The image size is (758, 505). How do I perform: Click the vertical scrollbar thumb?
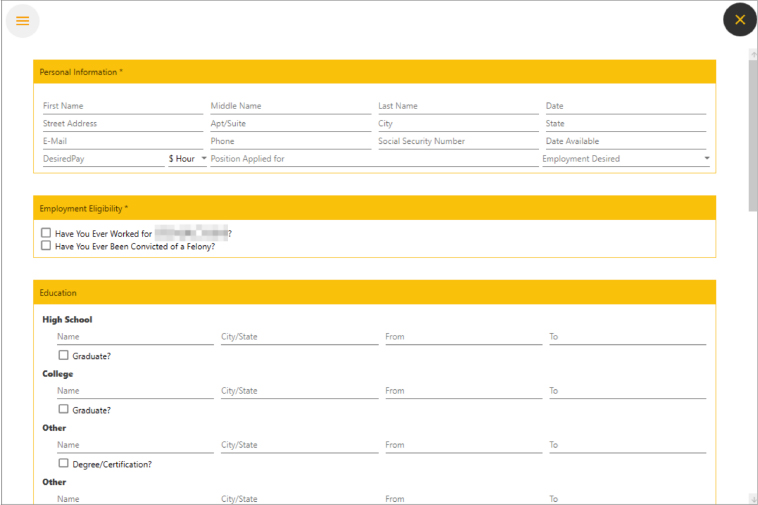(753, 135)
